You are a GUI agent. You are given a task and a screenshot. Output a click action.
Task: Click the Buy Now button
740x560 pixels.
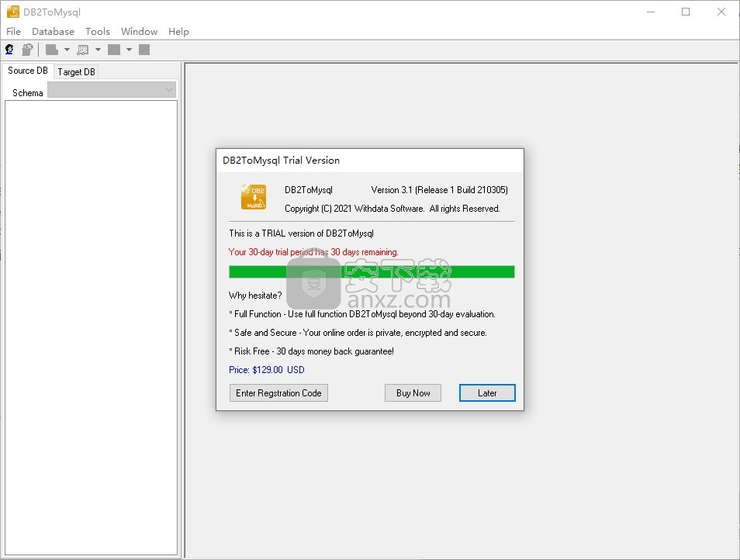click(x=413, y=393)
